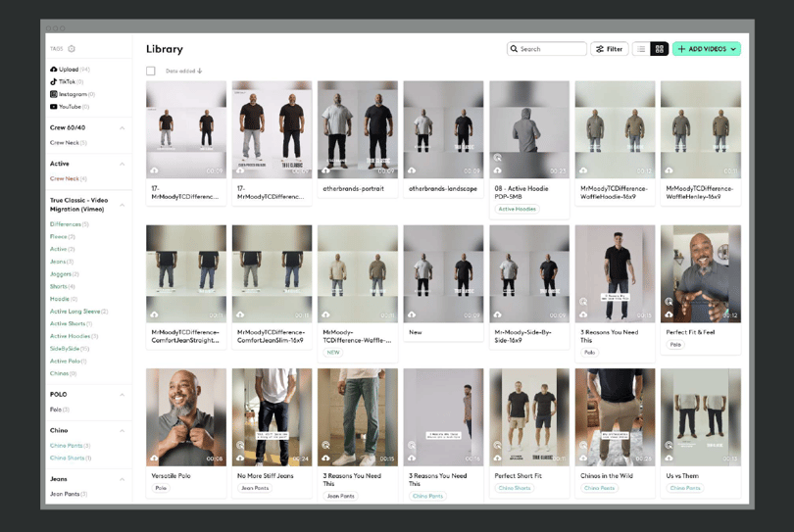Focus the Search input field
Screen dimensions: 794x532
pos(546,49)
